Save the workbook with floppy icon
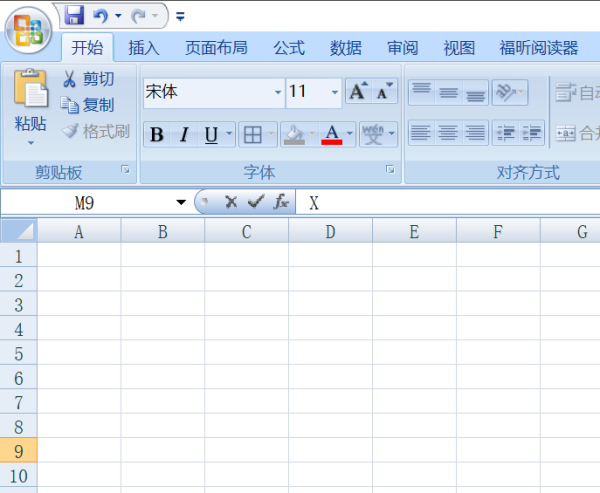This screenshot has height=493, width=600. click(74, 16)
